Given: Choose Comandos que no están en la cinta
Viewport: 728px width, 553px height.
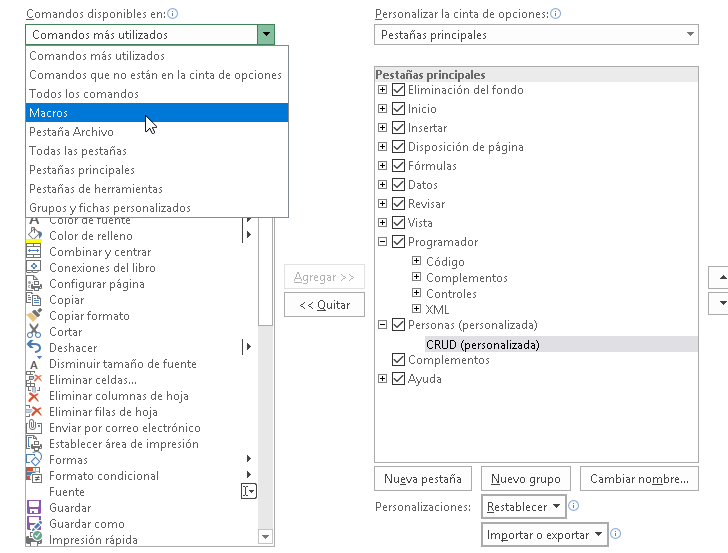Looking at the screenshot, I should pos(157,75).
